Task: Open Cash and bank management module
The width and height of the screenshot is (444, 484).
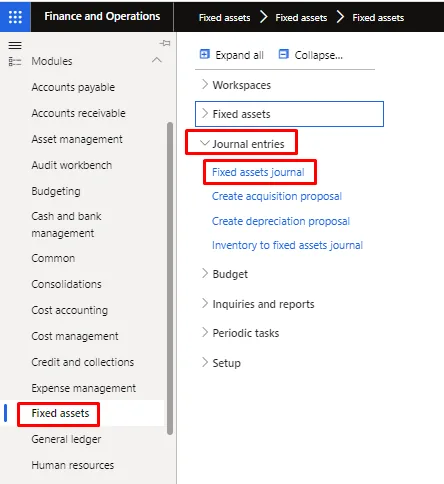Action: click(66, 225)
